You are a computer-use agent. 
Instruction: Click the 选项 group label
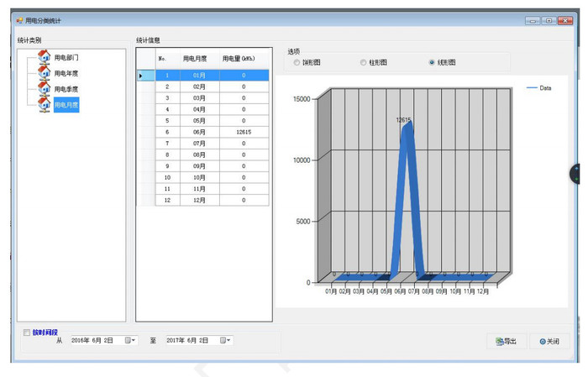(x=294, y=51)
